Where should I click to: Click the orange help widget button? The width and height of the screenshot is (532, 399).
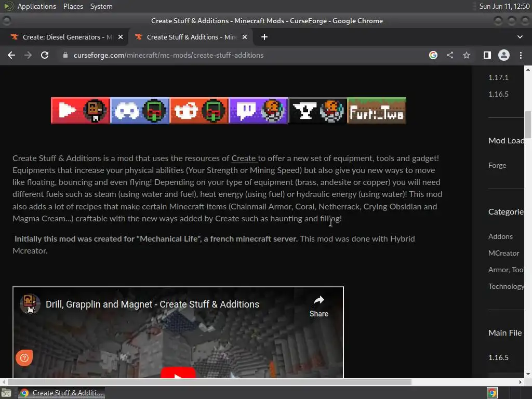[x=24, y=357]
